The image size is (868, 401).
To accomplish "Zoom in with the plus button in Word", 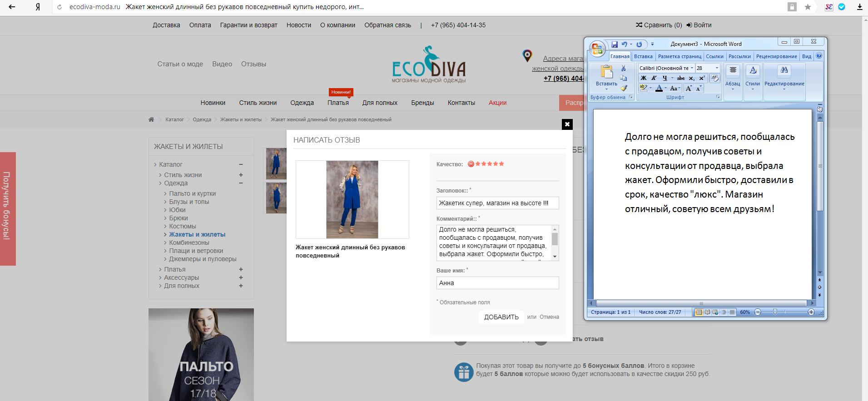I will pyautogui.click(x=811, y=312).
